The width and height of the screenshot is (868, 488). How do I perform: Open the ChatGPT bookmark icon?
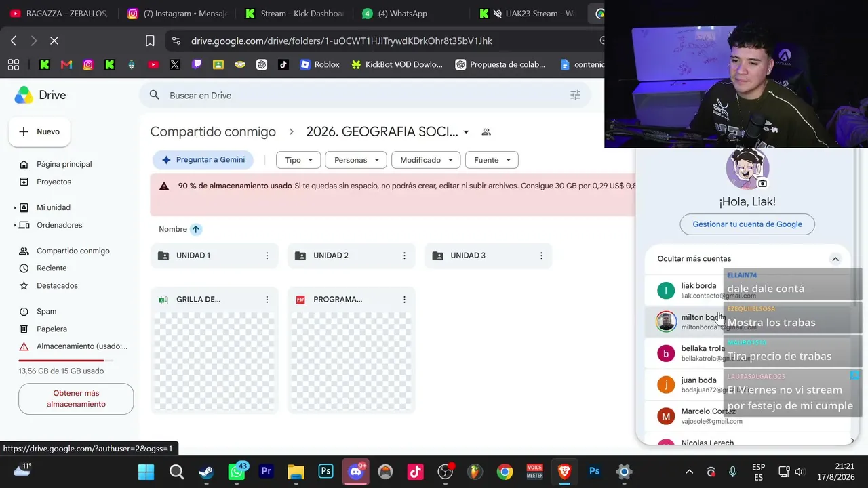pyautogui.click(x=262, y=64)
